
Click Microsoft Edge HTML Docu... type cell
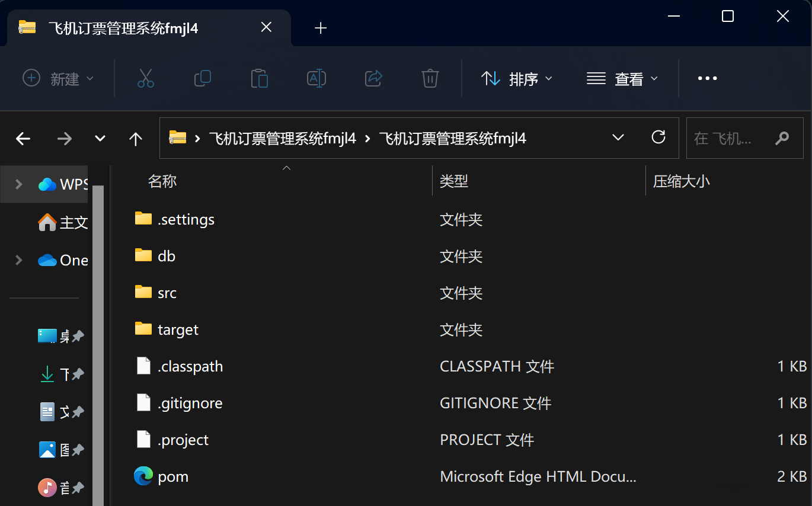(538, 476)
